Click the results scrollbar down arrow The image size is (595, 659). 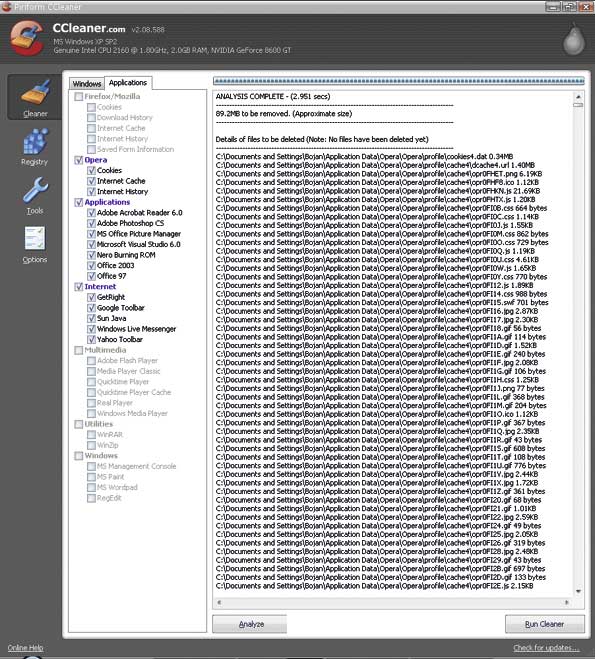point(578,591)
